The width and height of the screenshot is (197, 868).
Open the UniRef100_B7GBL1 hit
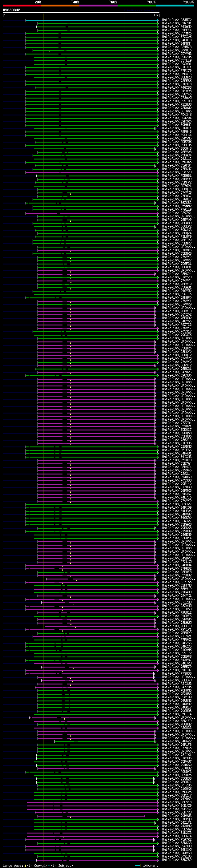click(x=177, y=128)
